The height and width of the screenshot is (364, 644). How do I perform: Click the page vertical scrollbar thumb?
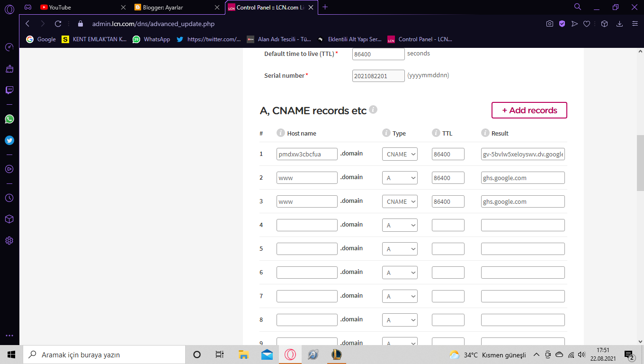tap(640, 164)
